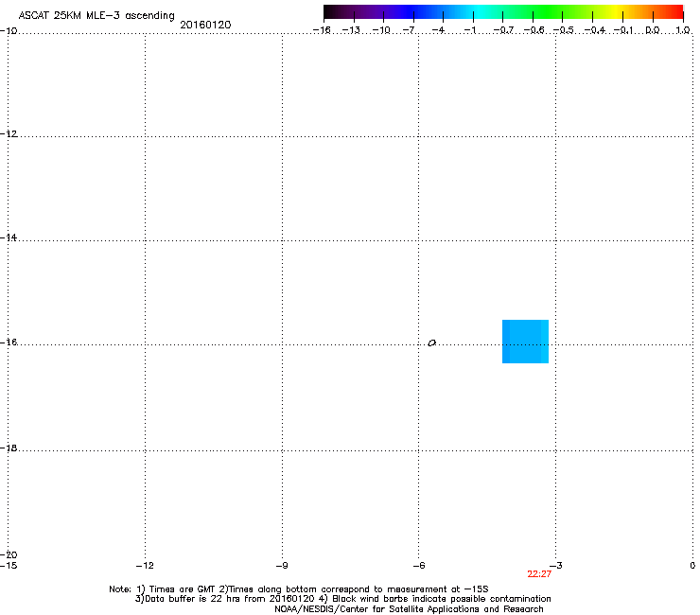
Task: Click the 1.0 value on the color scale
Action: tap(683, 30)
